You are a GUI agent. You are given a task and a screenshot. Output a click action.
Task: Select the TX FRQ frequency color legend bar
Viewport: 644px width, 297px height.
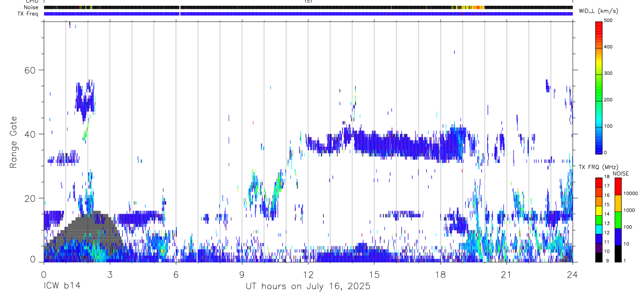599,220
